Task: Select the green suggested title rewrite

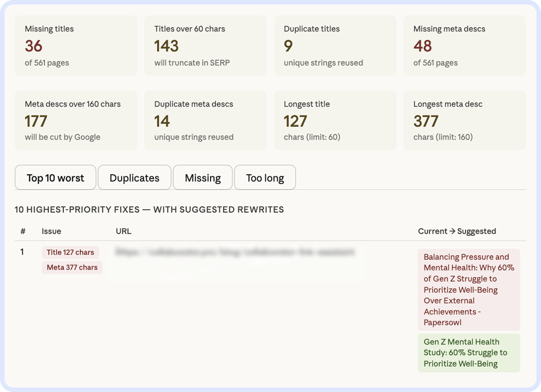Action: click(x=469, y=352)
